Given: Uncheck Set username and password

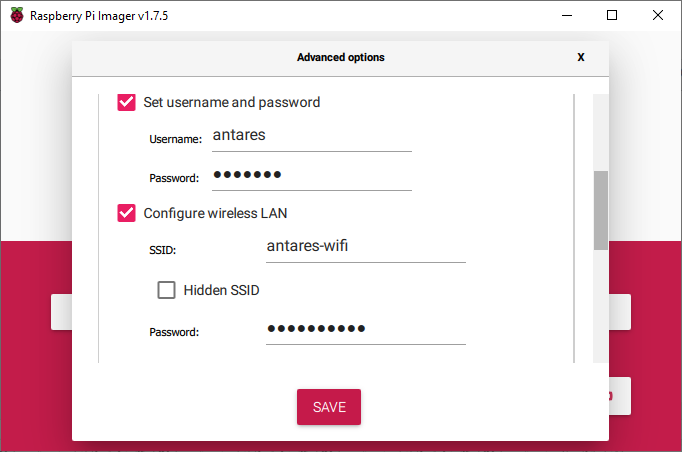Looking at the screenshot, I should (x=127, y=102).
